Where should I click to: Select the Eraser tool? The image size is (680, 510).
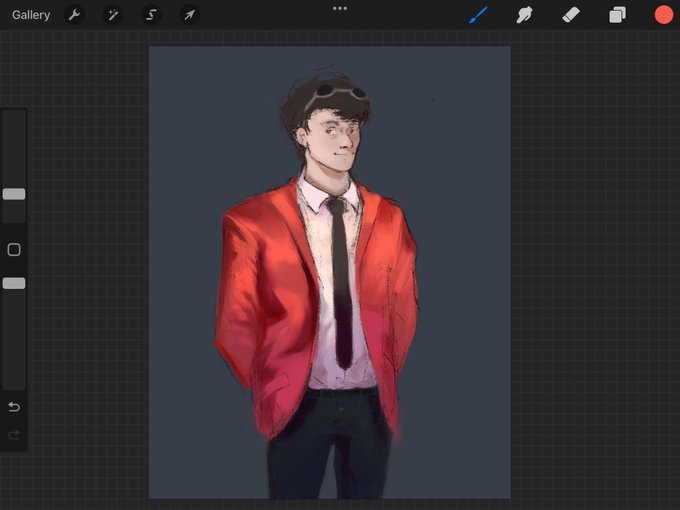tap(571, 15)
